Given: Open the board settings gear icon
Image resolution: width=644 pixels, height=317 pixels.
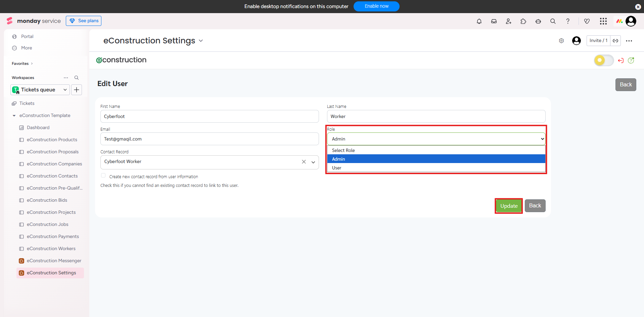Looking at the screenshot, I should 561,41.
